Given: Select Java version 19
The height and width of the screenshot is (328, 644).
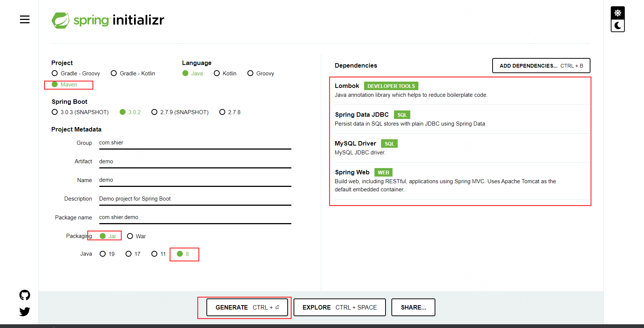Looking at the screenshot, I should tap(107, 254).
